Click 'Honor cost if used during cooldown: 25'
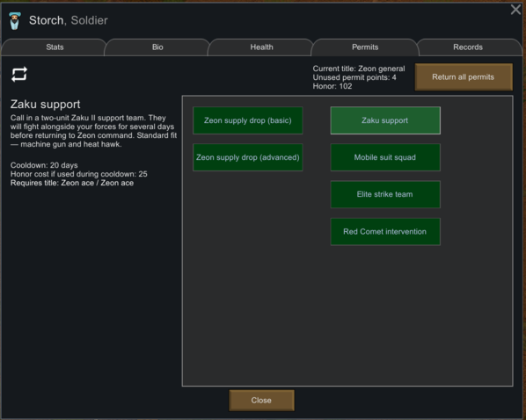526x420 pixels. (79, 174)
